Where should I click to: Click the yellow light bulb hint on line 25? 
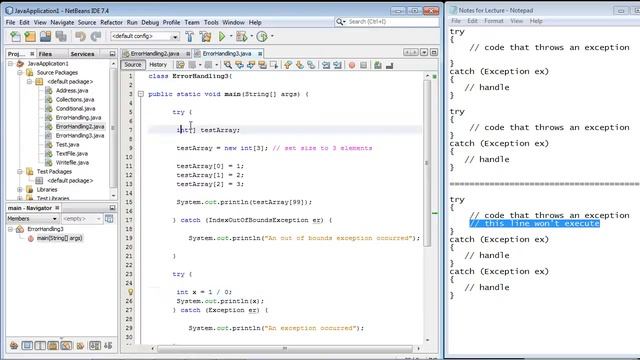[130, 292]
